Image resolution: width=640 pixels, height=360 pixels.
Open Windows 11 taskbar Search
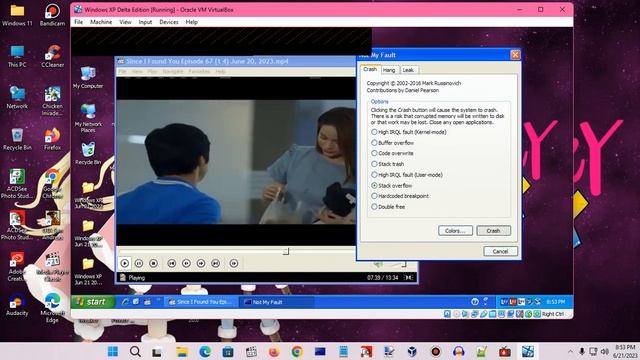pos(136,351)
